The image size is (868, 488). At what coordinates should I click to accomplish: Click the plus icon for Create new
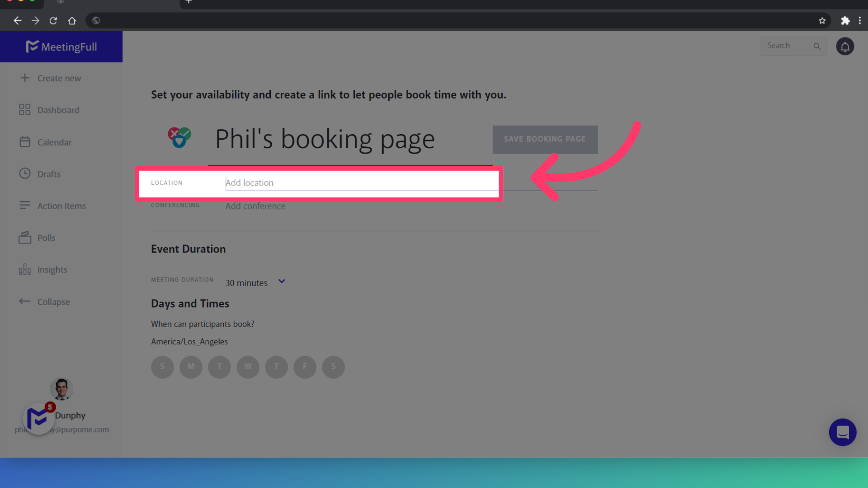click(25, 78)
